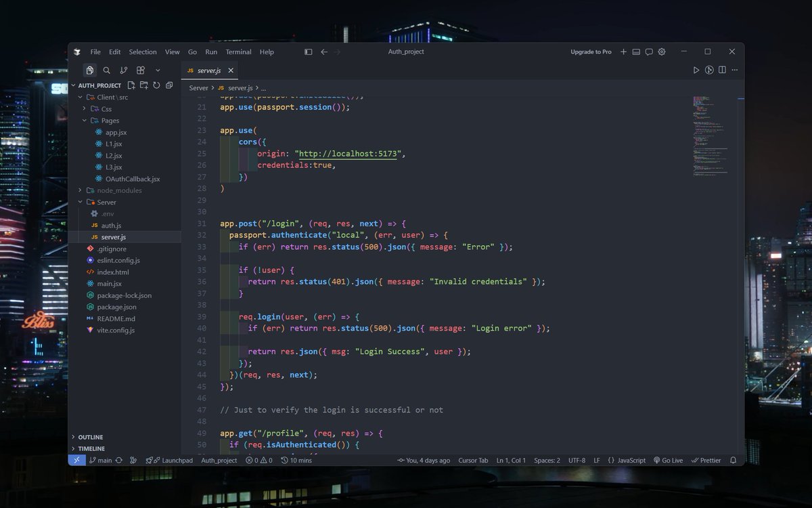Image resolution: width=812 pixels, height=508 pixels.
Task: Open OAuthCallback.jsx in the file tree
Action: [133, 179]
